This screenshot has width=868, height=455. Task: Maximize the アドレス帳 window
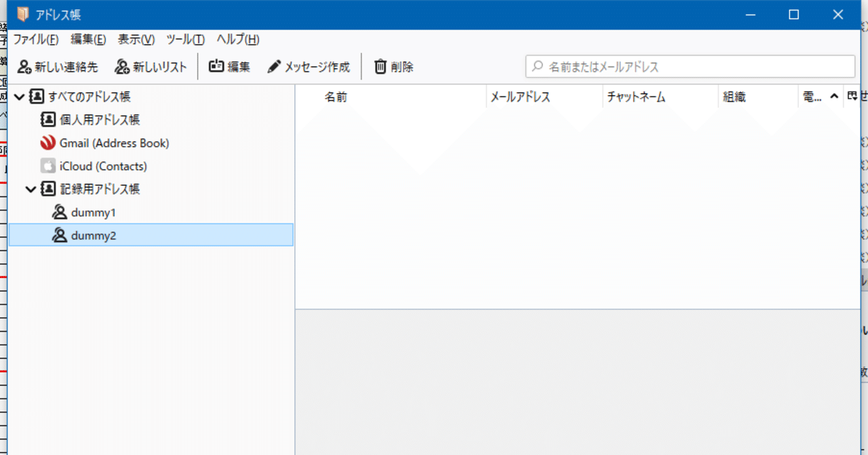pos(794,14)
